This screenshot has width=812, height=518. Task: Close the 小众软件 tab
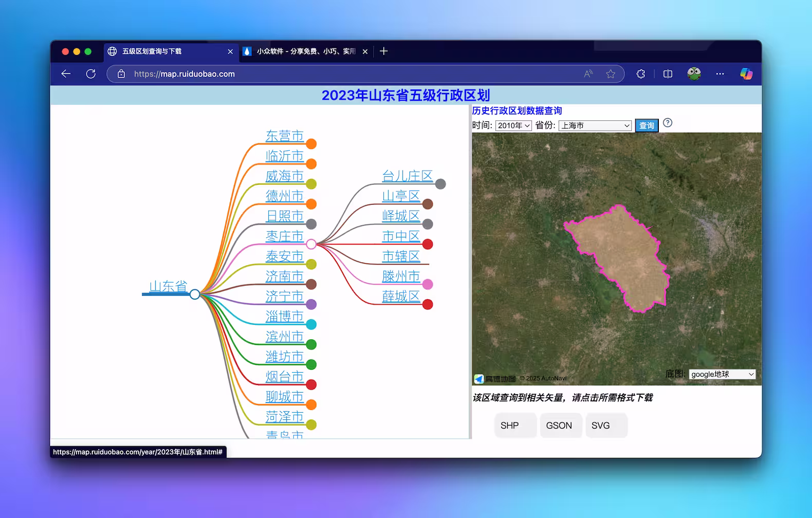(365, 51)
